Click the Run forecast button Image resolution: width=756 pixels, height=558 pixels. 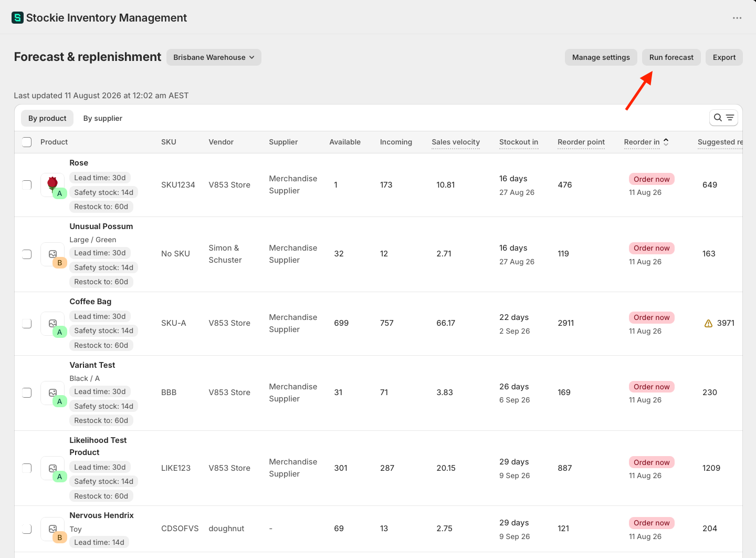point(671,57)
